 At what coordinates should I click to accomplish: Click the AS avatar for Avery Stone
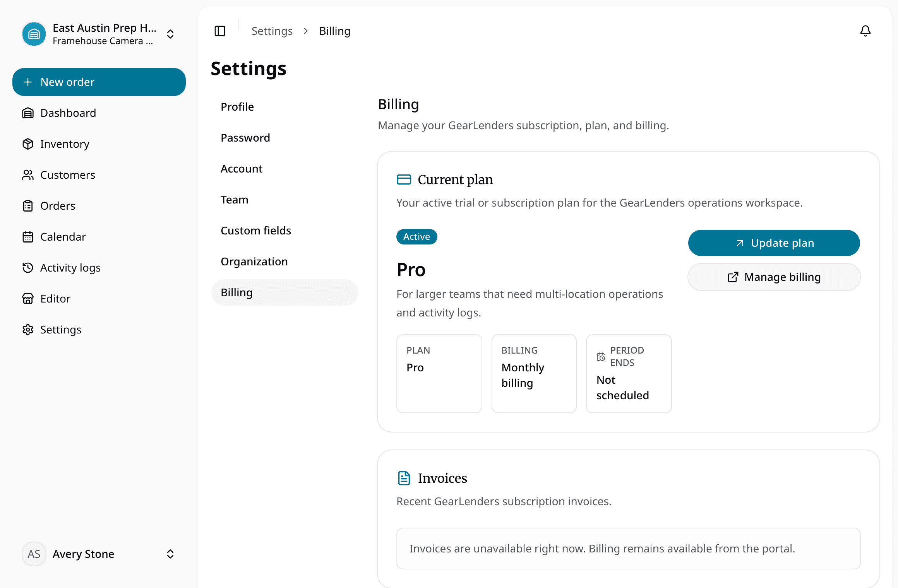34,554
